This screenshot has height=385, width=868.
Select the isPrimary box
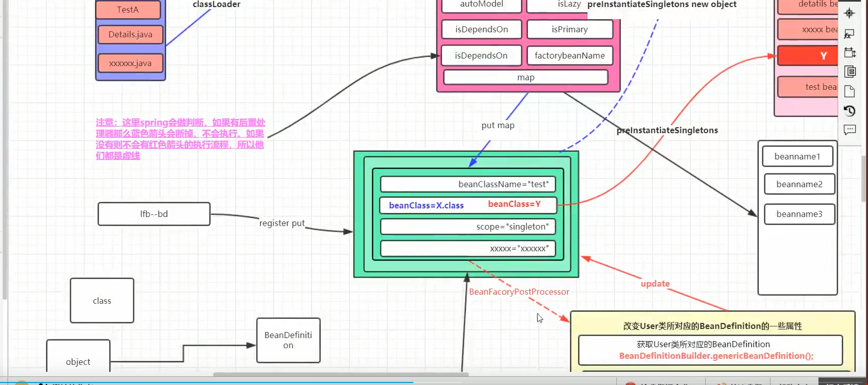coord(570,29)
